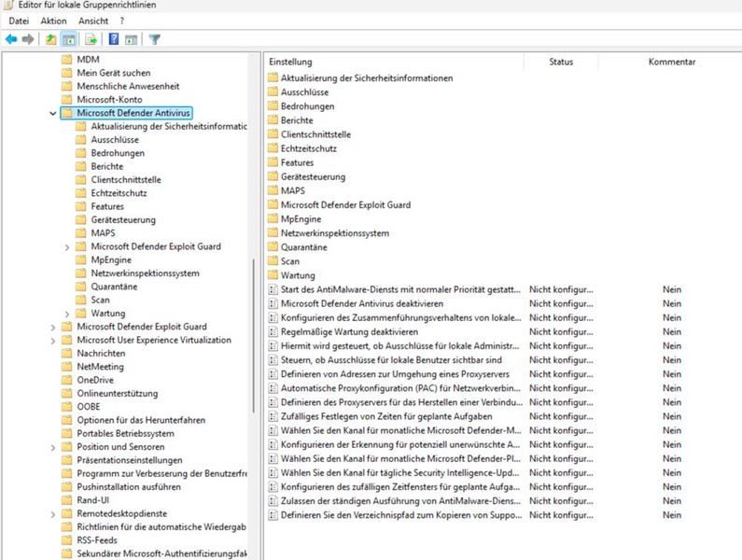Expand the Microsoft User Experience Virtualization node

pos(53,341)
